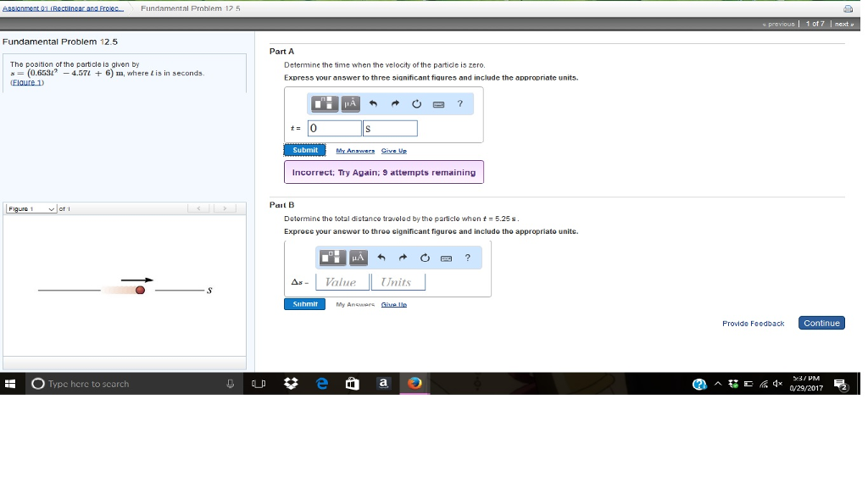The height and width of the screenshot is (488, 868).
Task: Open Microsoft Edge from the taskbar
Action: point(321,383)
